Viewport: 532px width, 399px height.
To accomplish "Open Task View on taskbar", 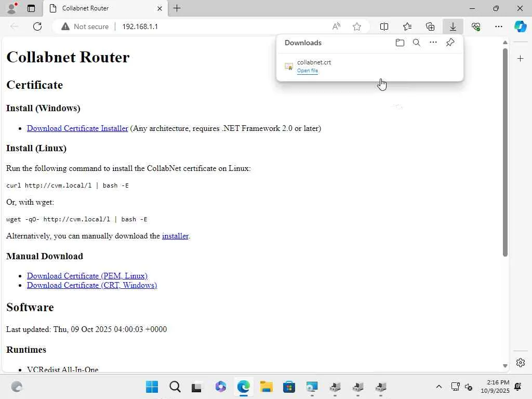I will point(197,387).
